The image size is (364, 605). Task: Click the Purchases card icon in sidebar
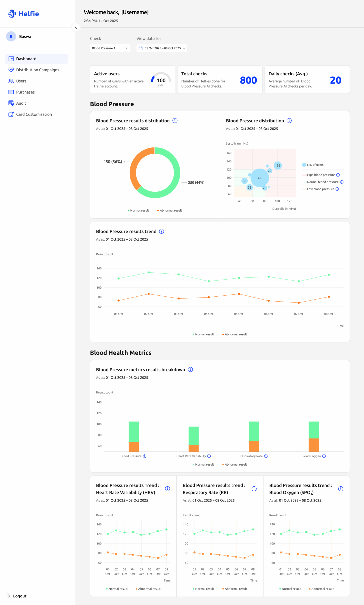(11, 92)
